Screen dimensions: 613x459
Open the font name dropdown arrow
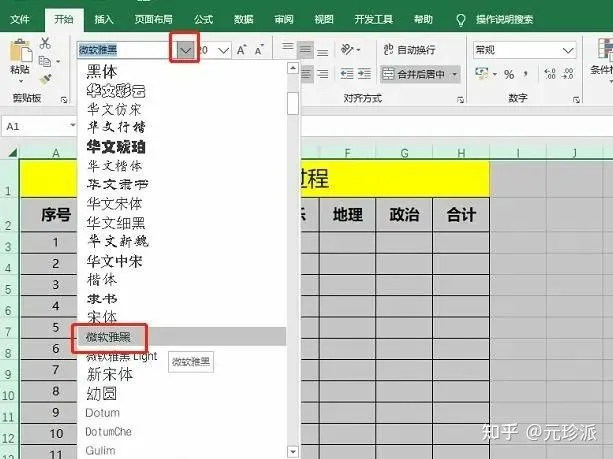[184, 49]
